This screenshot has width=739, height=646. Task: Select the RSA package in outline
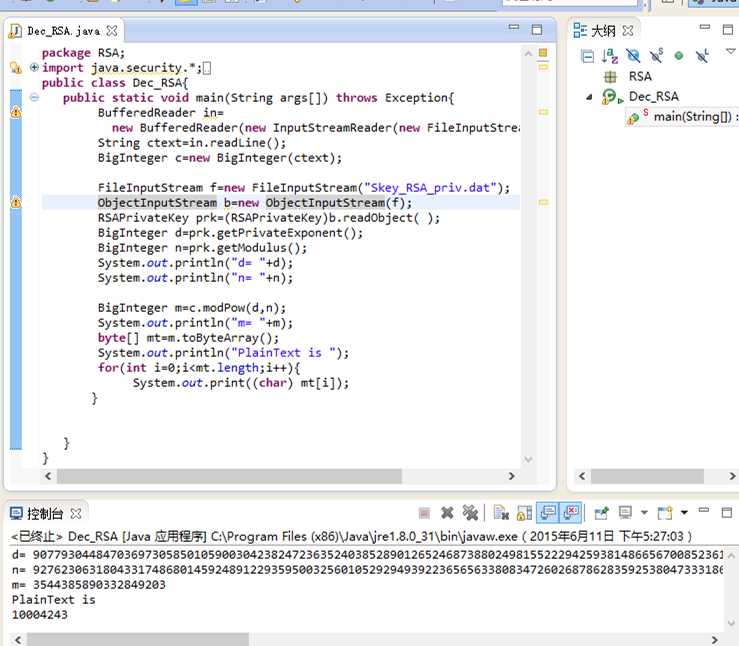click(x=640, y=76)
